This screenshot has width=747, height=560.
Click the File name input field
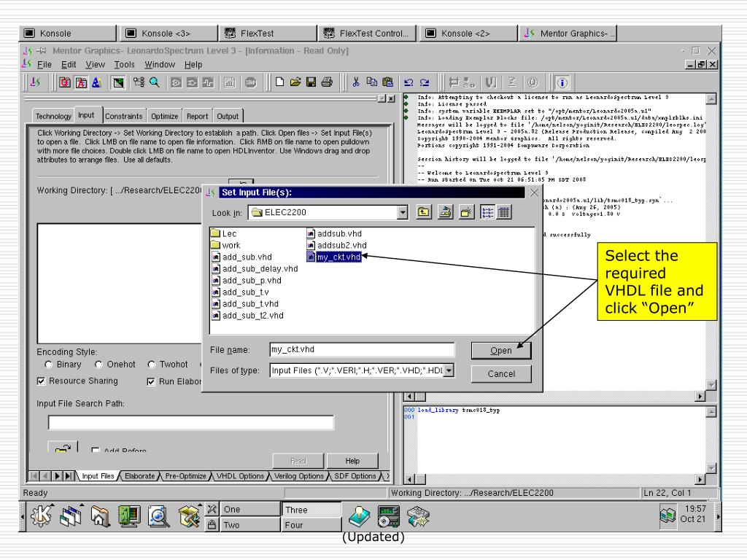tap(362, 349)
